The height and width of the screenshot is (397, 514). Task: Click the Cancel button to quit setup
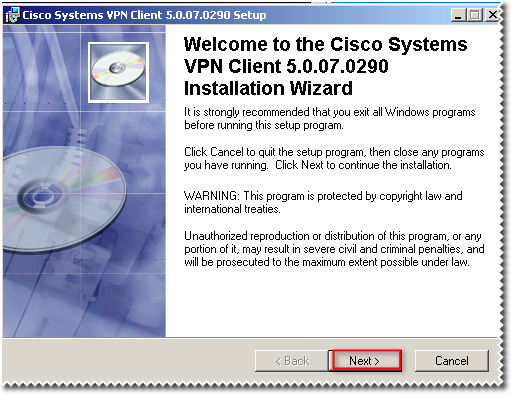click(452, 361)
